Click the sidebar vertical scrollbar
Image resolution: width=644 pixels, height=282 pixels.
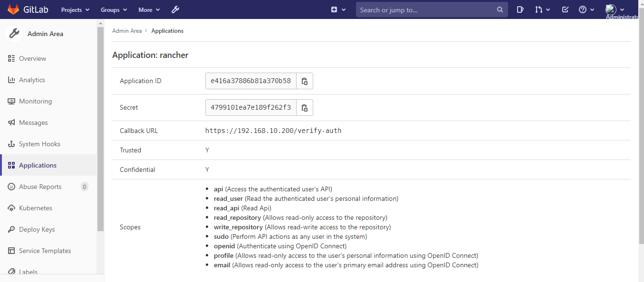(100, 128)
